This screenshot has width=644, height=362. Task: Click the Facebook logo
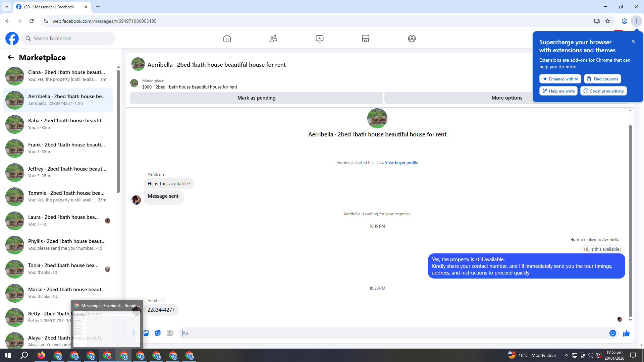tap(12, 39)
